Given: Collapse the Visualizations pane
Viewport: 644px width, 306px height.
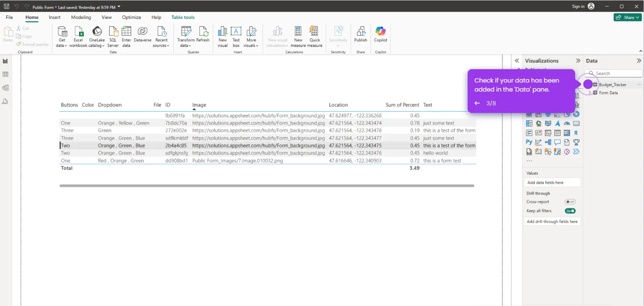Looking at the screenshot, I should pyautogui.click(x=578, y=61).
